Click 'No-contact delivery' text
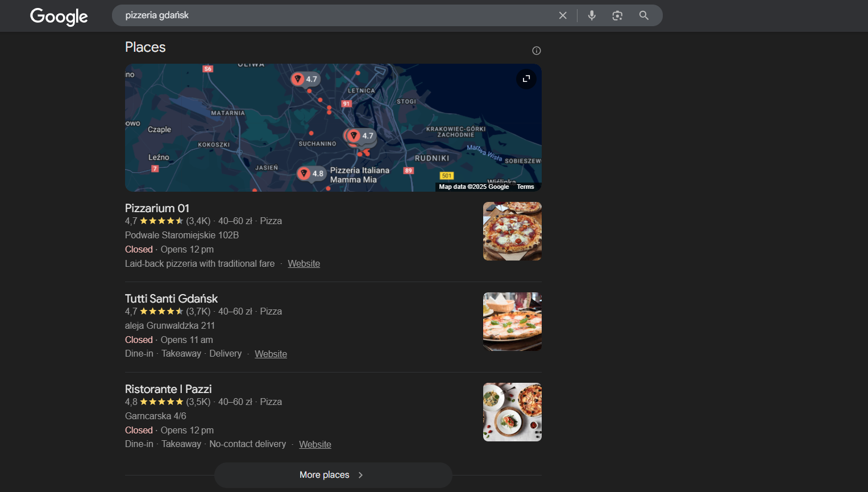 coord(247,444)
